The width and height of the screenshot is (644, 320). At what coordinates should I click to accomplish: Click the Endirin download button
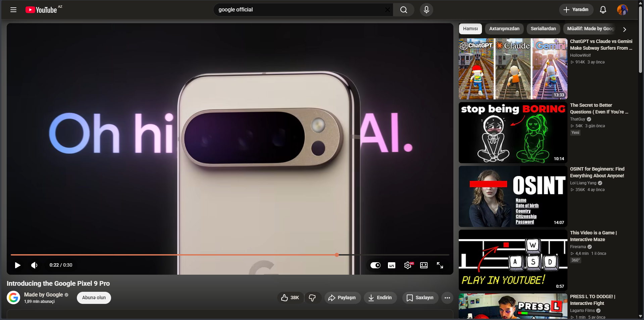pyautogui.click(x=380, y=298)
